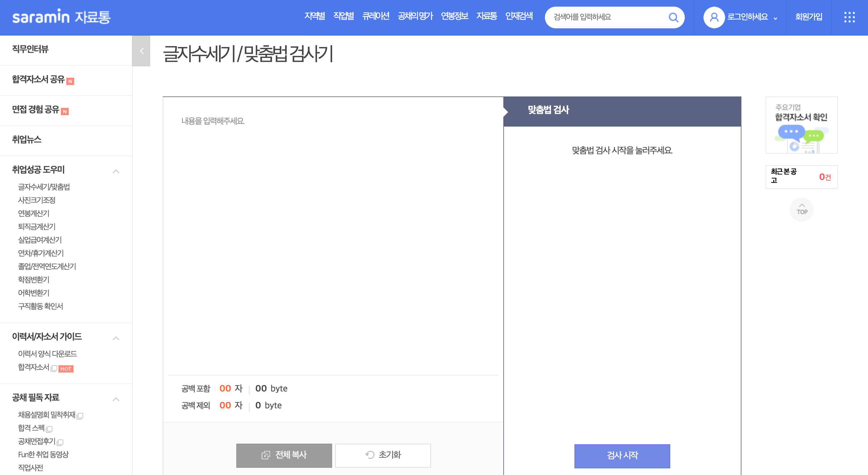Open 면접 경험 공유 in the sidebar
This screenshot has width=868, height=475.
click(35, 109)
